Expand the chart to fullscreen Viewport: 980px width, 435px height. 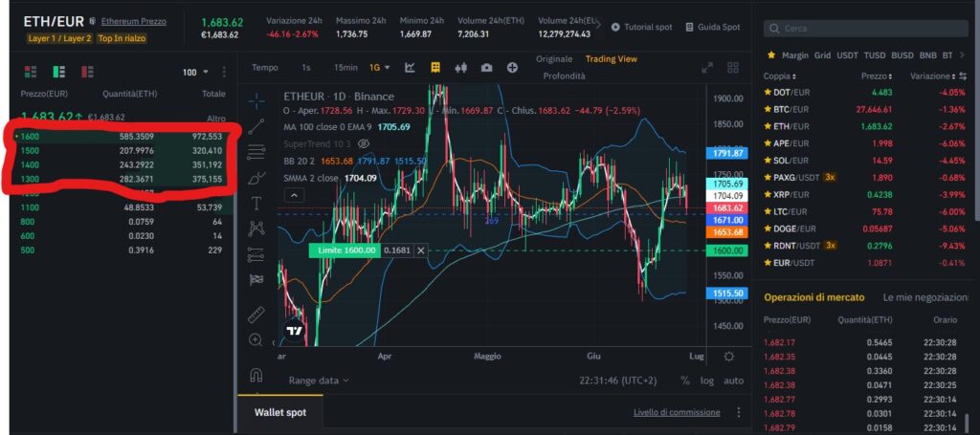[707, 68]
